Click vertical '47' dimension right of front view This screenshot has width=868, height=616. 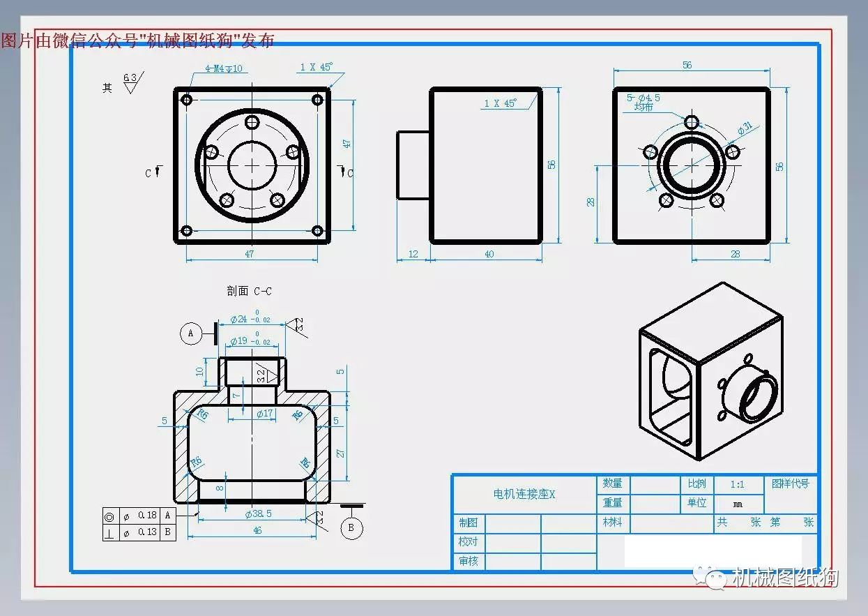(347, 143)
